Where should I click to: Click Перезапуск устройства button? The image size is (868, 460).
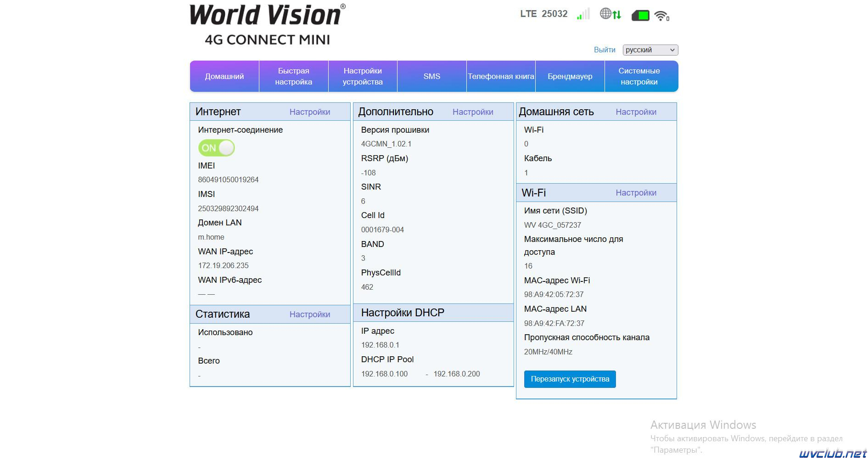pos(570,379)
